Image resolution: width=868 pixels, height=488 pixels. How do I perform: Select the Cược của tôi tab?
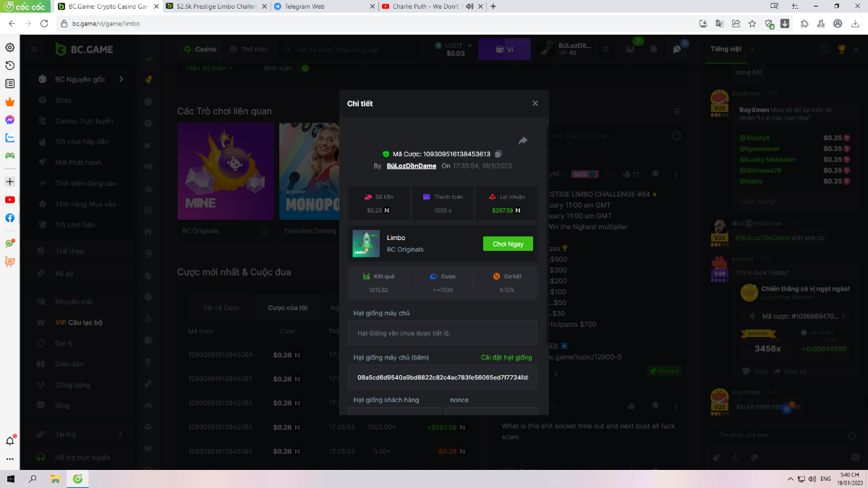pos(287,308)
